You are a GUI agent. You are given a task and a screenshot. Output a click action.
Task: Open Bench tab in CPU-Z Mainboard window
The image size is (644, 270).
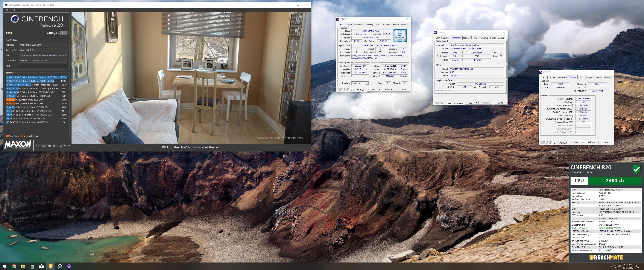493,38
